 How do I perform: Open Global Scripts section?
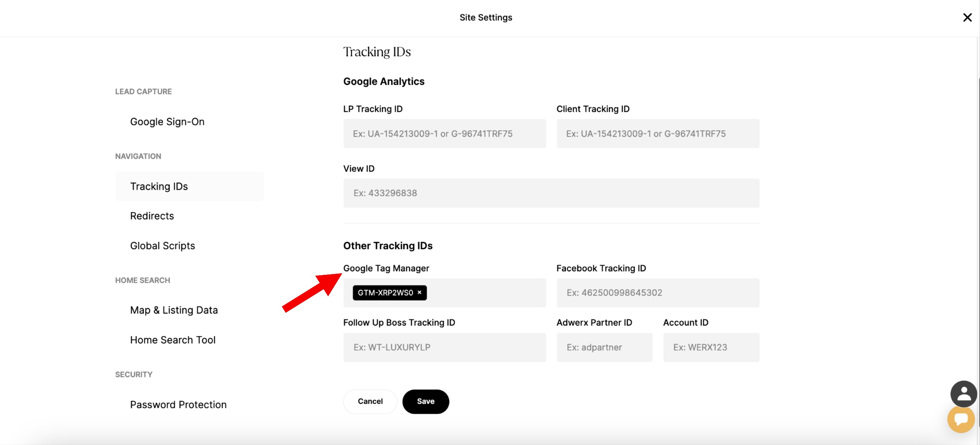(162, 246)
